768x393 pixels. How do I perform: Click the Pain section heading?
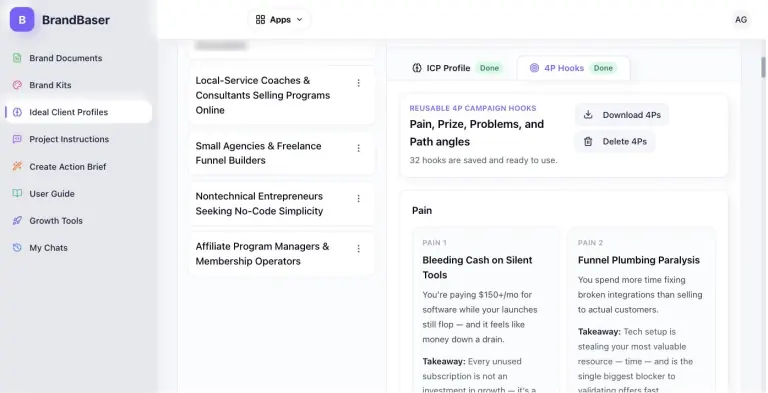(422, 211)
